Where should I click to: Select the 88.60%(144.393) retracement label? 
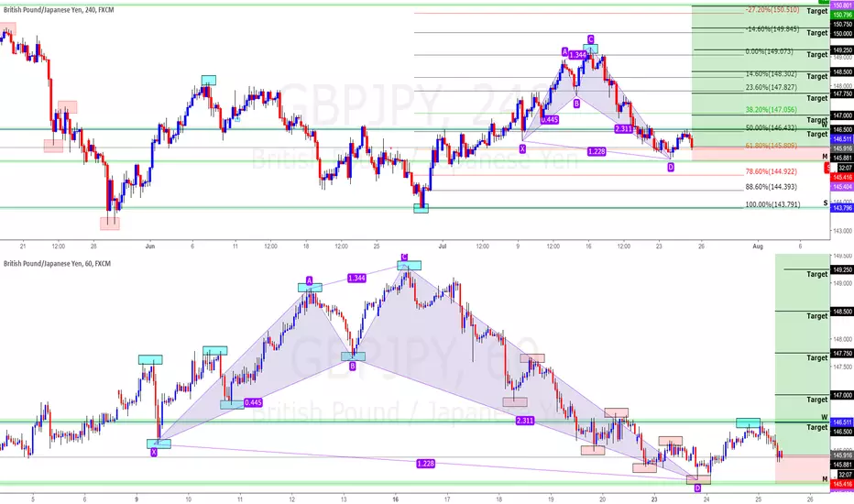(x=771, y=187)
